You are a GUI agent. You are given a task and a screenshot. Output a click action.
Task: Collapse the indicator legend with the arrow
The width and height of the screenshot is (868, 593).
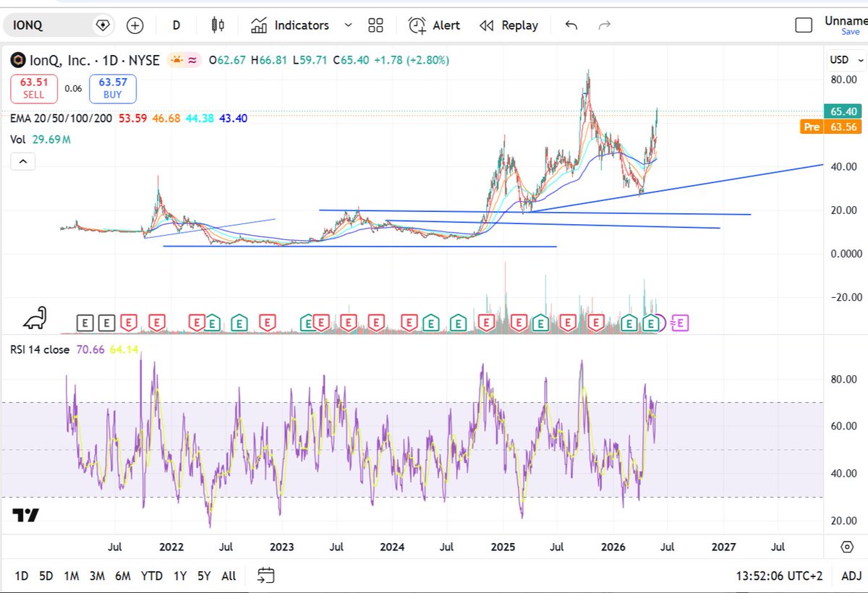pyautogui.click(x=22, y=162)
